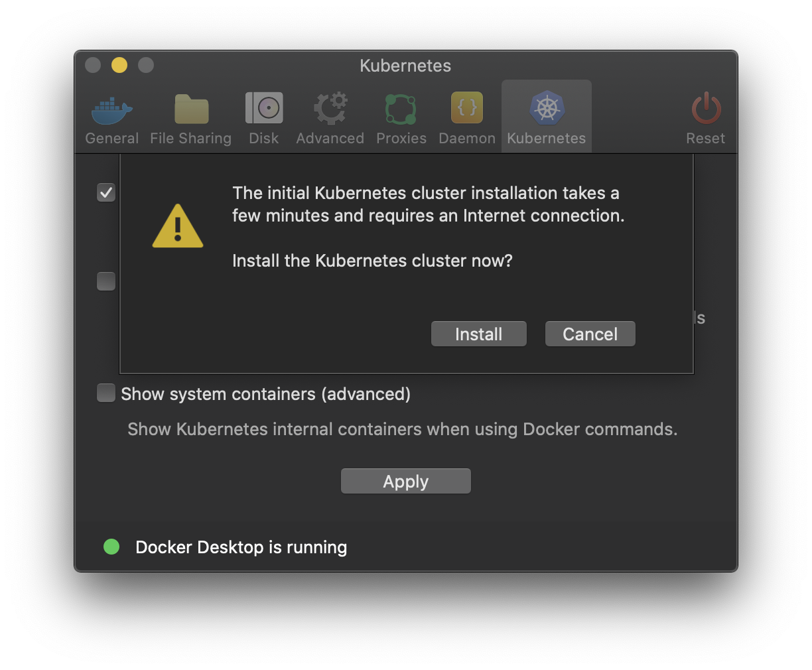Switch to the Disk tab label
Viewport: 812px width, 670px height.
[x=263, y=138]
